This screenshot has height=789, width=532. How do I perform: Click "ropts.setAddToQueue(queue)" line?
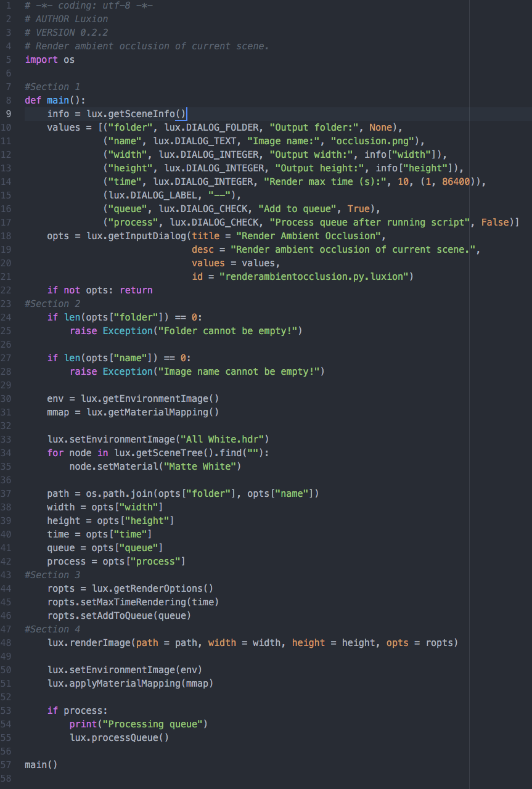pos(120,615)
